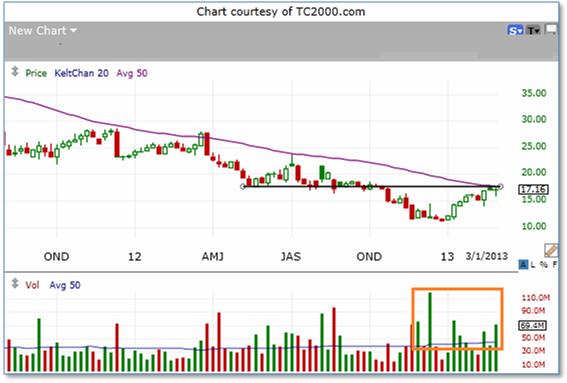567x383 pixels.
Task: Click the pencil drawing tools icon
Action: (550, 250)
